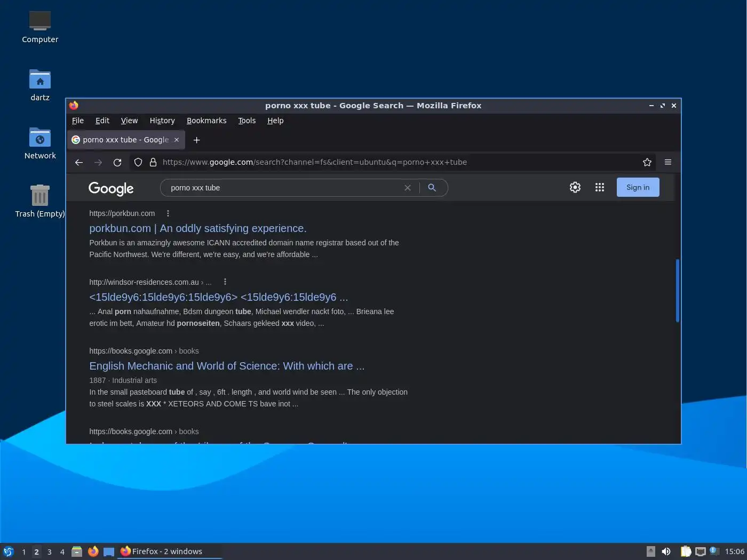Open more options for windsor-residences result
Screen dimensions: 747x560
click(225, 282)
